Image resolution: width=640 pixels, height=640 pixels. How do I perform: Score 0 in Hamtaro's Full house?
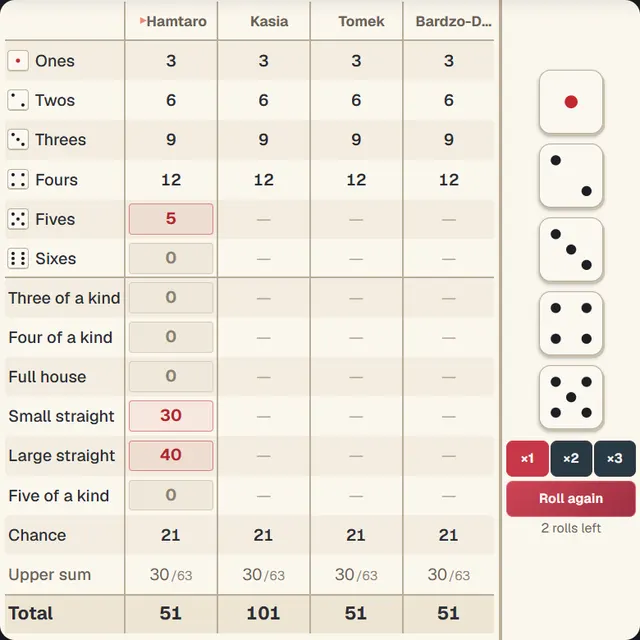click(171, 376)
